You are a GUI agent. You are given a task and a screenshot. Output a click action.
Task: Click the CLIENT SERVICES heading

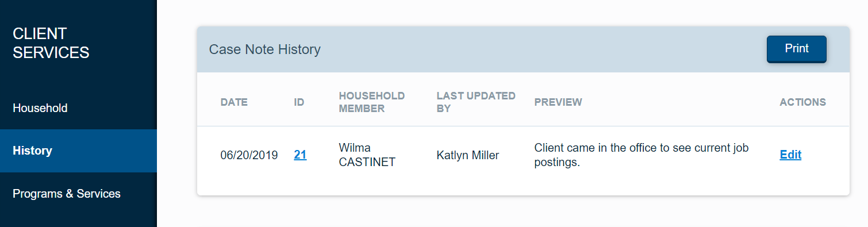tap(51, 43)
